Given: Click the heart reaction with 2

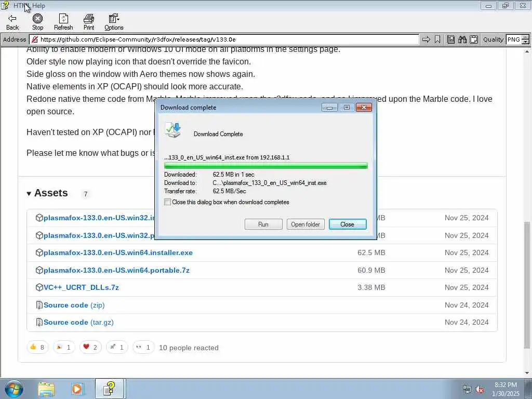Looking at the screenshot, I should pos(90,347).
